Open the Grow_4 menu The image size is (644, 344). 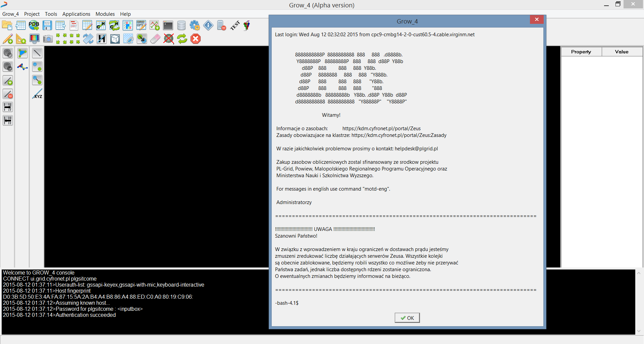point(10,14)
